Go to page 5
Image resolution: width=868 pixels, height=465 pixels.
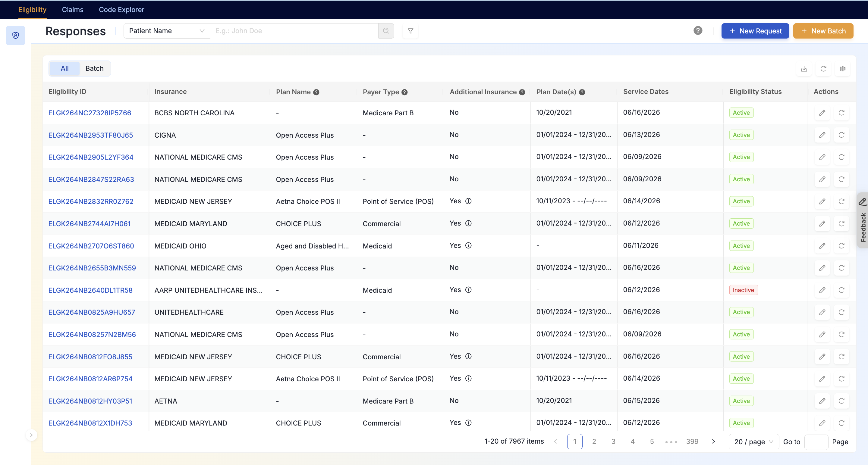pos(652,442)
